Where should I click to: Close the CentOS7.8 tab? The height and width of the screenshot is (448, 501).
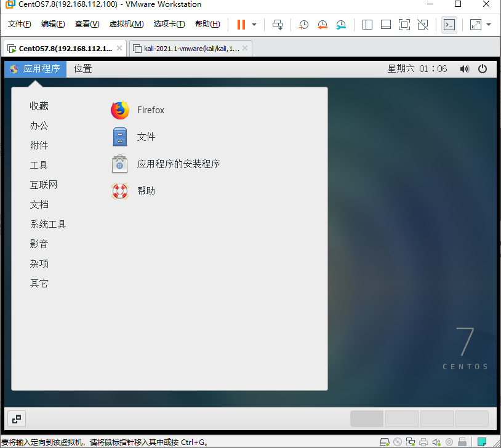point(119,48)
